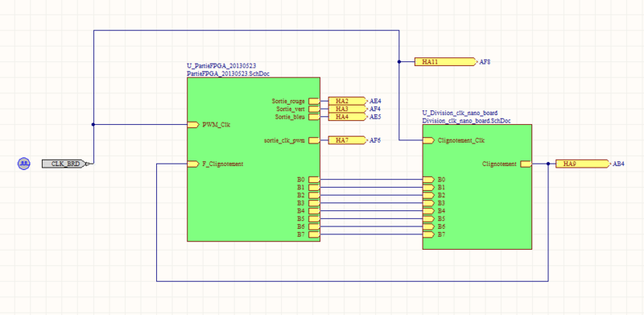This screenshot has width=644, height=315.
Task: Click the Division_clk_nano_board.SchDoc file name label
Action: 466,121
